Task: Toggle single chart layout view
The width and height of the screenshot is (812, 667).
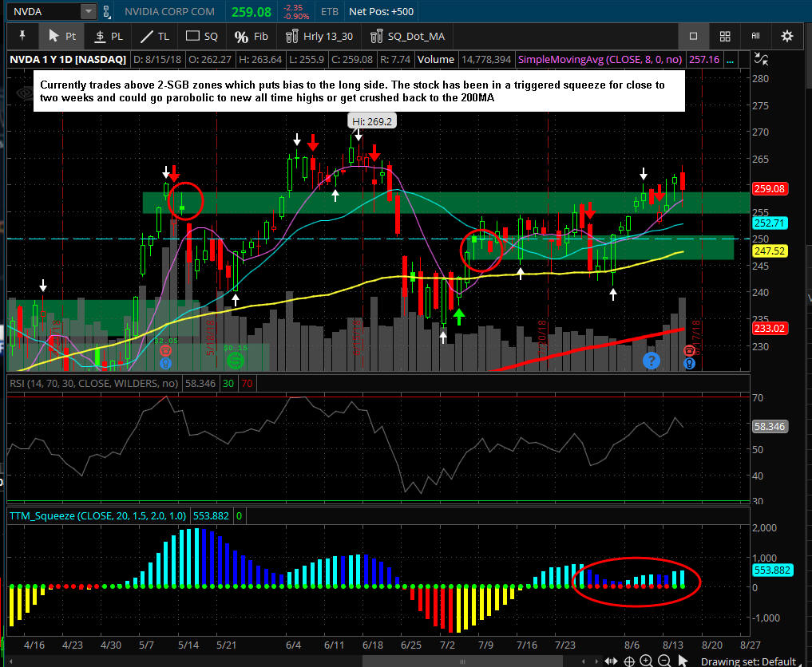Action: point(693,36)
